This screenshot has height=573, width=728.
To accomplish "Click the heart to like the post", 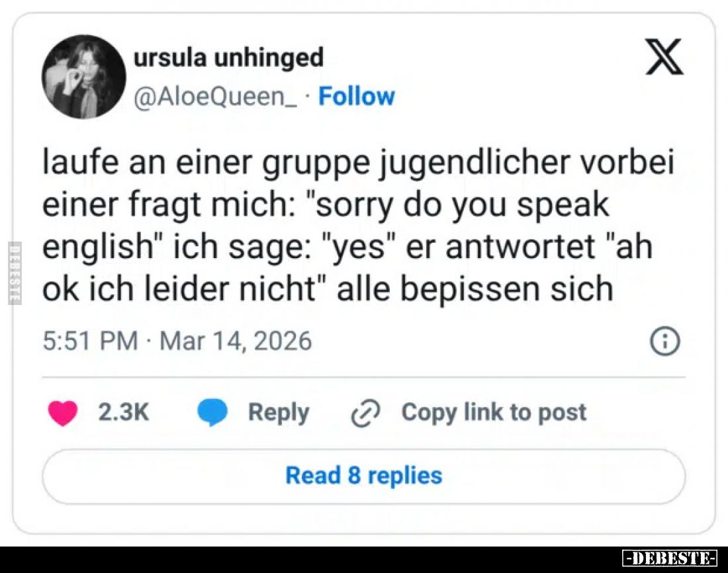I will (x=62, y=412).
